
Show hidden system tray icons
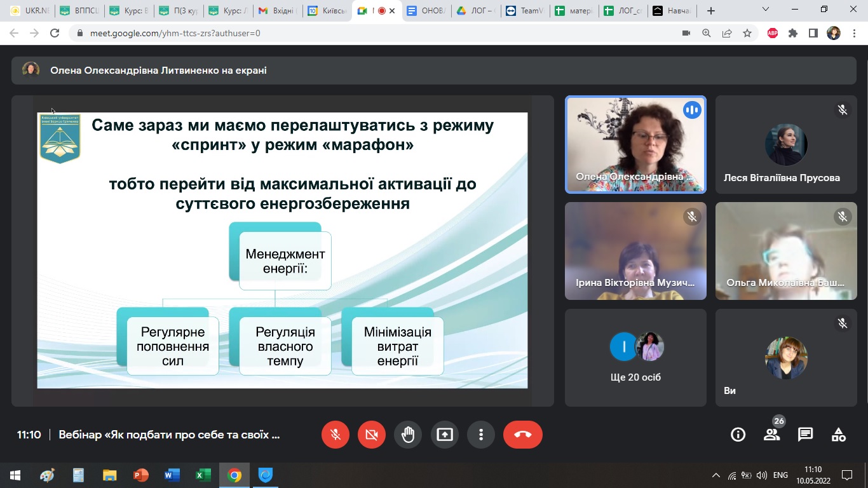pyautogui.click(x=716, y=475)
